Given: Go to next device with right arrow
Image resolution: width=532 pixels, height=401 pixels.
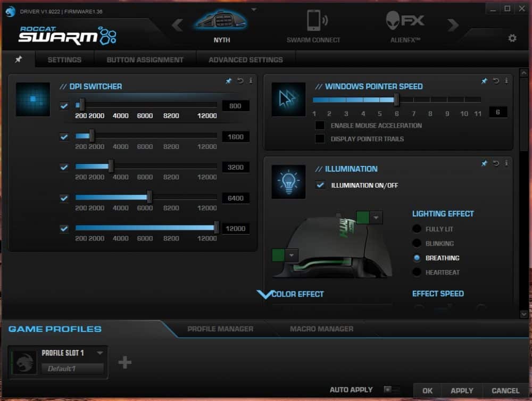Looking at the screenshot, I should (453, 25).
